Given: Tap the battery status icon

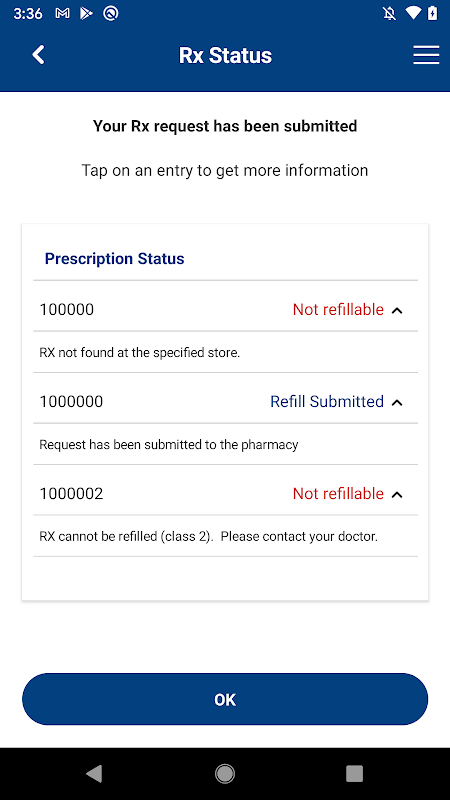Looking at the screenshot, I should coord(433,14).
